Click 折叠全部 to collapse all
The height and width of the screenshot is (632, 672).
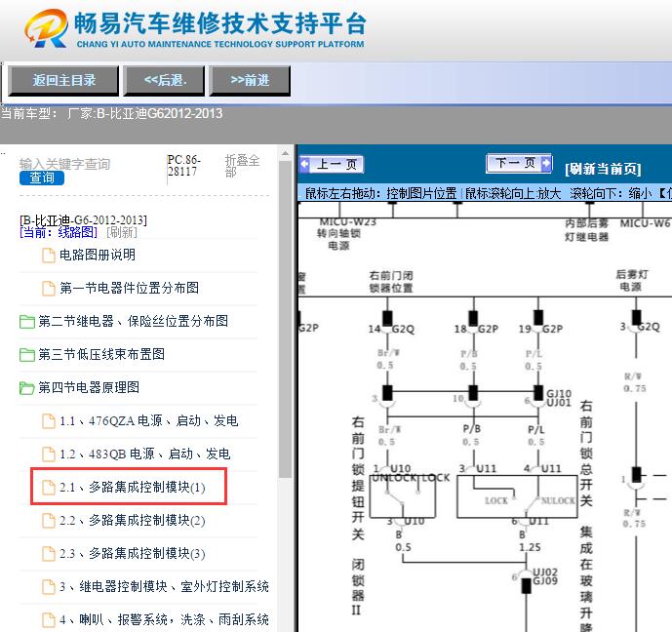[x=242, y=166]
